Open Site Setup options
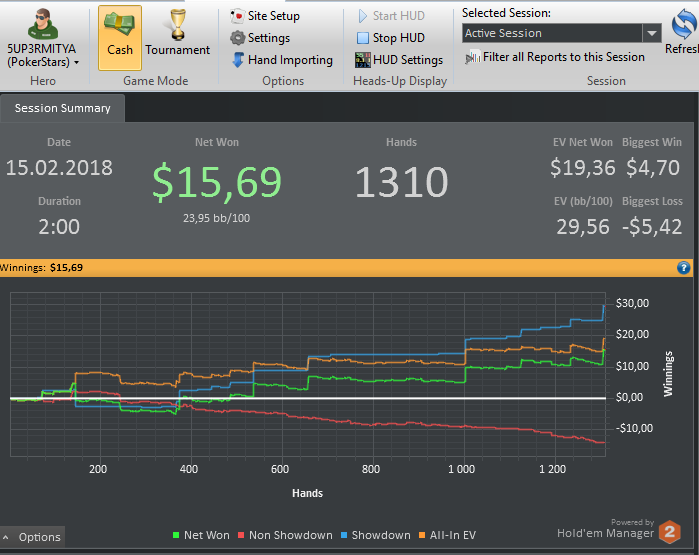699x555 pixels. click(265, 17)
